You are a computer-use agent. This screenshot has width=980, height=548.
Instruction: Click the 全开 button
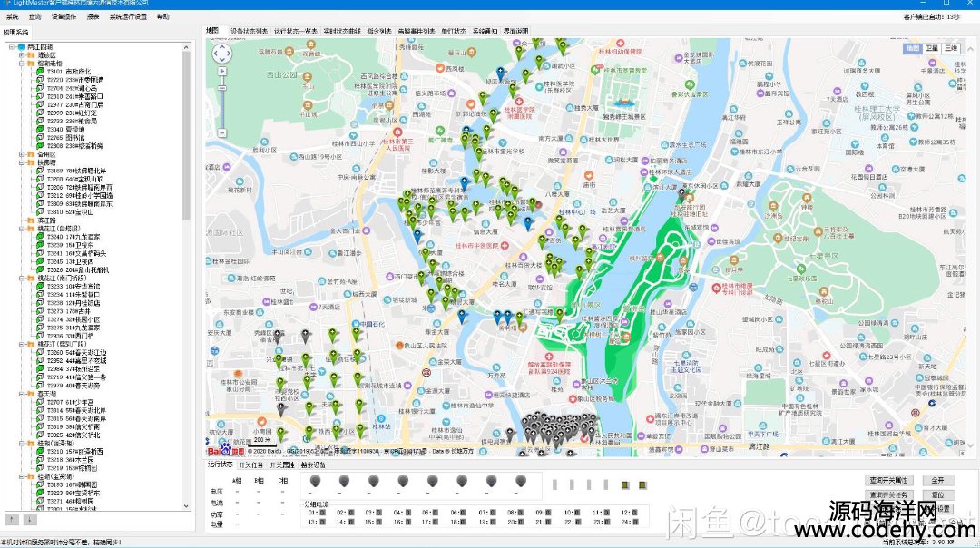937,480
